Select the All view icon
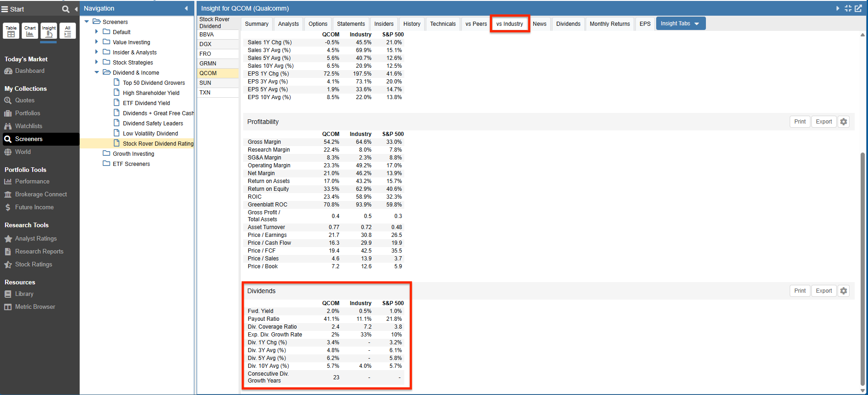Viewport: 868px width, 395px height. tap(68, 31)
